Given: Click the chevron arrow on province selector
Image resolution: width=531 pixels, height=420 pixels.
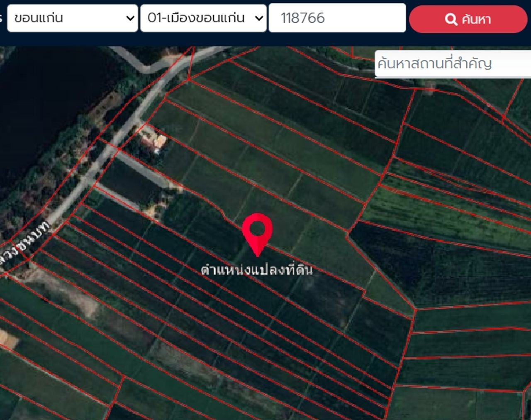Looking at the screenshot, I should (130, 18).
